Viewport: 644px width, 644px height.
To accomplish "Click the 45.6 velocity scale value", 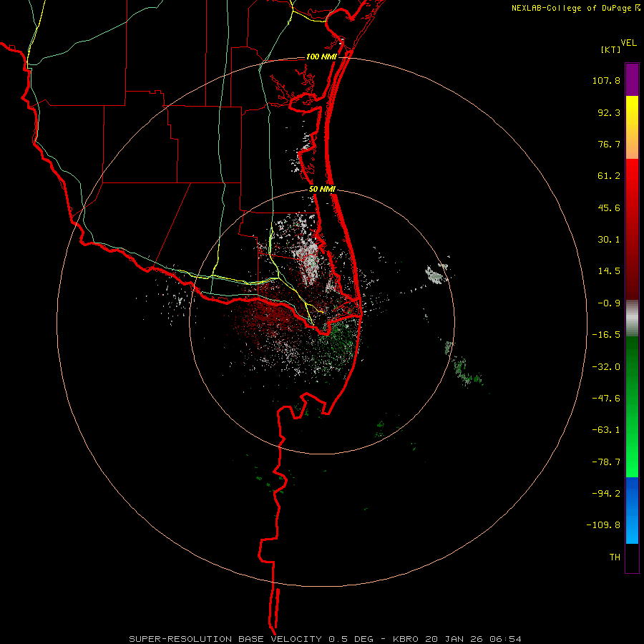I will (x=609, y=208).
